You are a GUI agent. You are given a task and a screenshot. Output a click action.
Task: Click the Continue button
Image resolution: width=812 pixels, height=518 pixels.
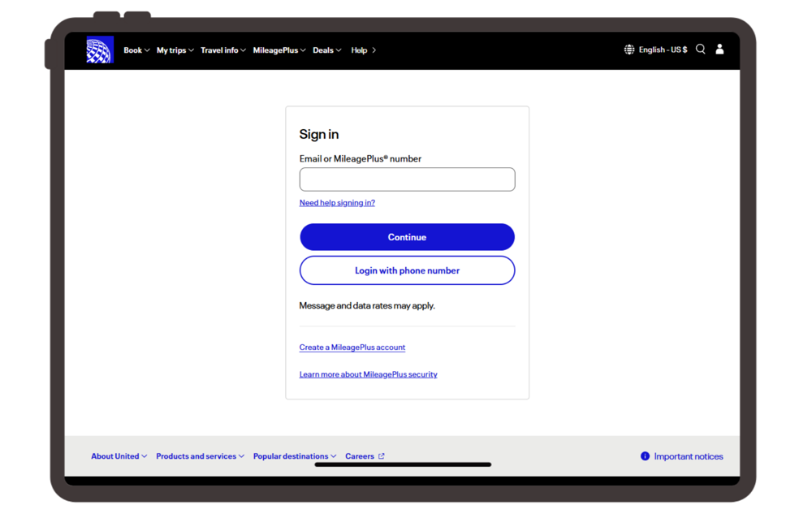(407, 237)
